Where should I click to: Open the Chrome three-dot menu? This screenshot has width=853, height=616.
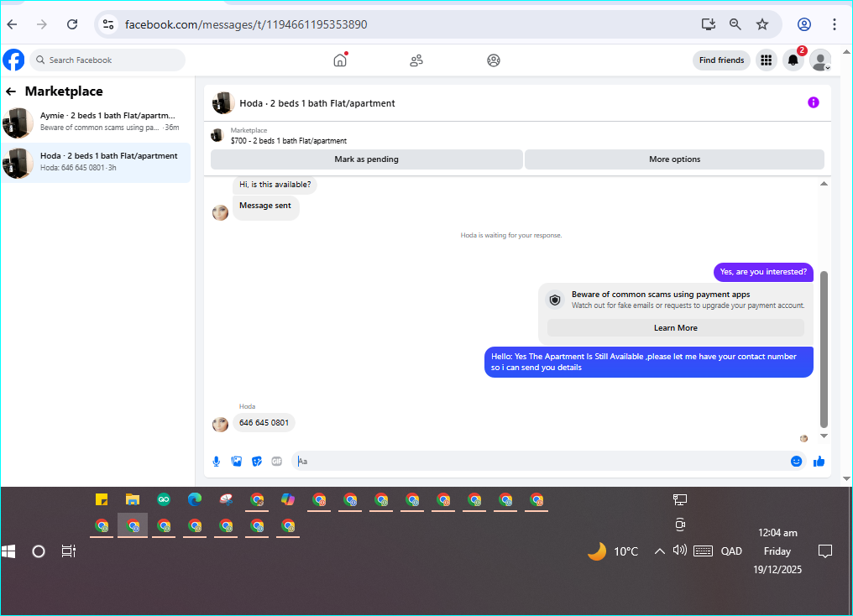pos(834,24)
